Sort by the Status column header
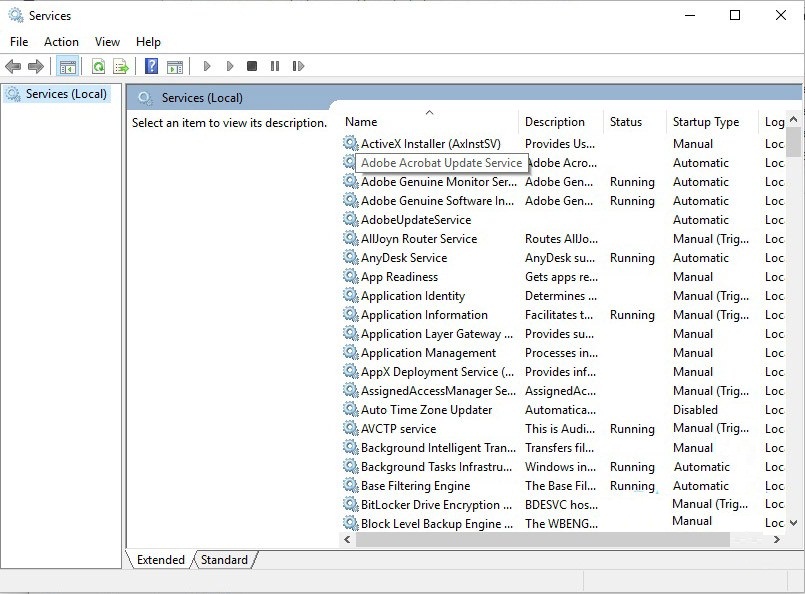Viewport: 805px width, 594px height. pyautogui.click(x=626, y=122)
